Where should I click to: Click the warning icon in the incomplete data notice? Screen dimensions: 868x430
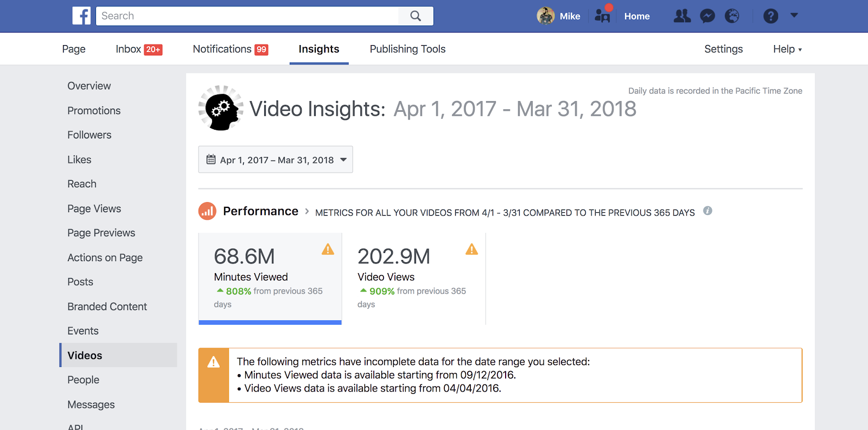coord(214,362)
